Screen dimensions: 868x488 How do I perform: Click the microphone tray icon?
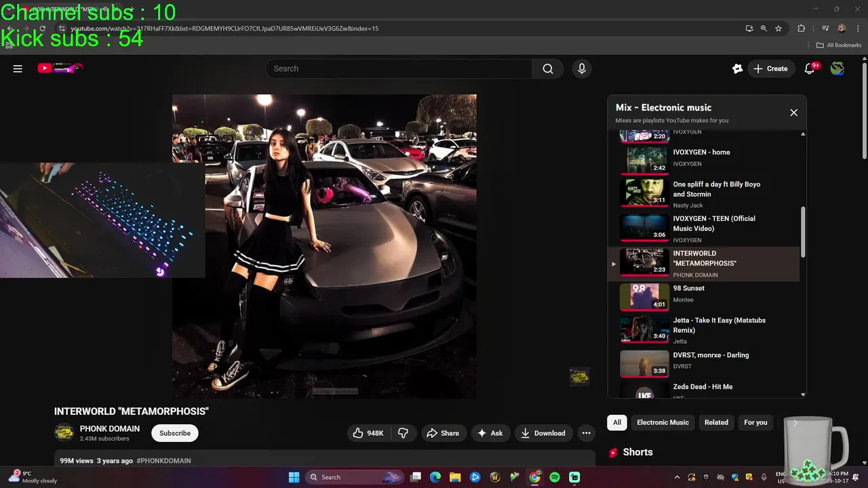click(x=764, y=477)
